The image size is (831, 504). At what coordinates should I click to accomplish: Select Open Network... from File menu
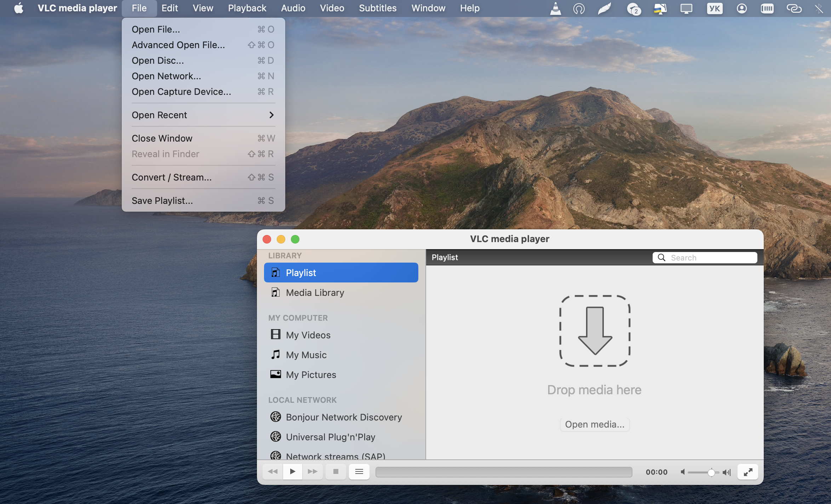167,75
